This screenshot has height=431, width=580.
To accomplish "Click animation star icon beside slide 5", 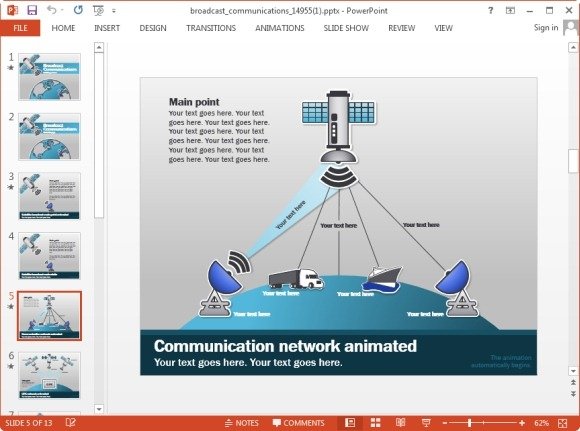I will tap(11, 307).
